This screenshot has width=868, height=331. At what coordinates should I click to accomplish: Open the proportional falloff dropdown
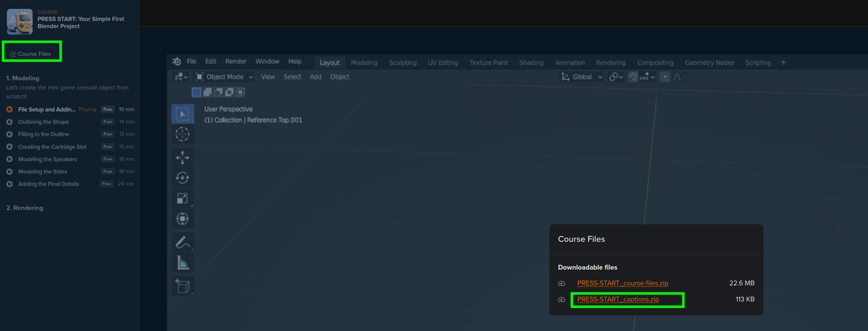tap(678, 77)
